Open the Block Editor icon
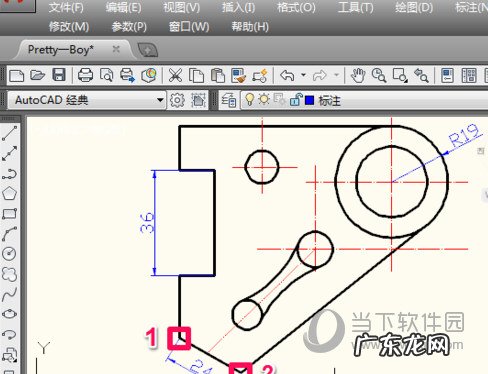 [260, 75]
